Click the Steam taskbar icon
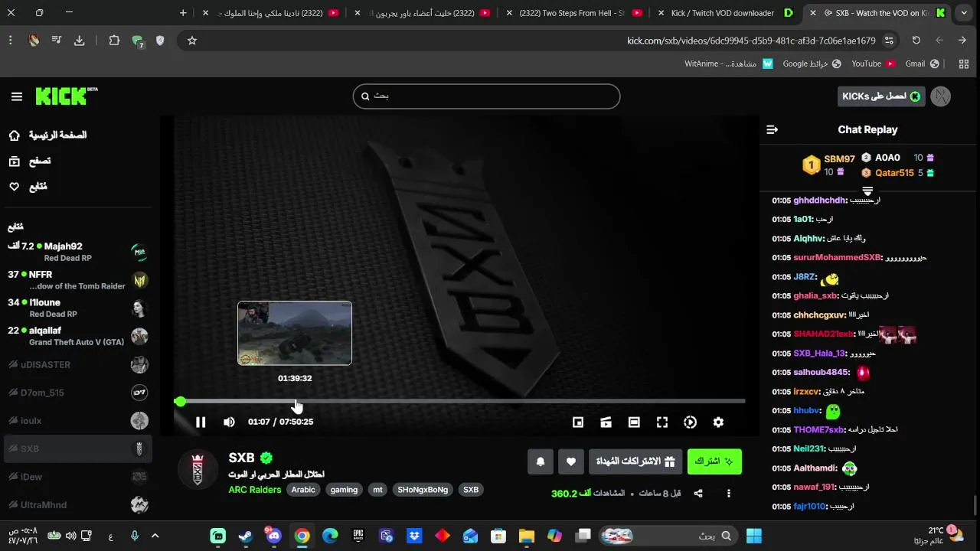The image size is (980, 551). [246, 536]
